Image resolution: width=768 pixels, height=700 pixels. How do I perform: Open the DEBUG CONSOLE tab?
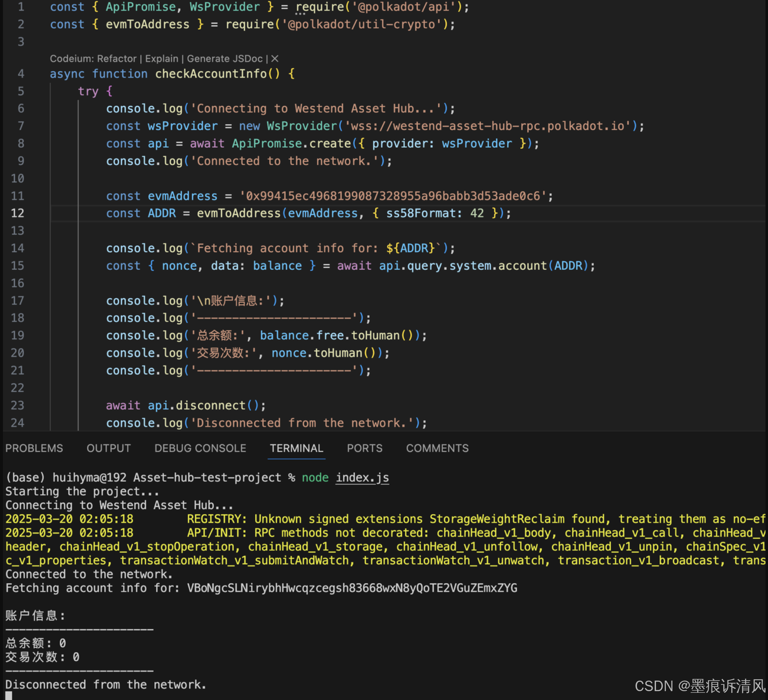point(200,448)
